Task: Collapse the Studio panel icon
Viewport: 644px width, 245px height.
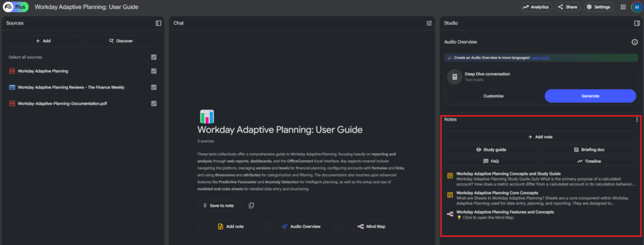Action: pos(637,23)
